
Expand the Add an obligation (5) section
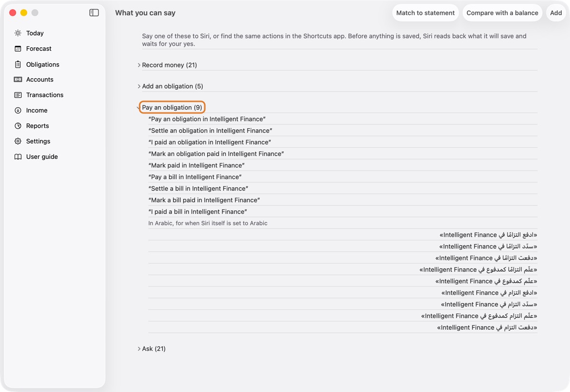139,86
